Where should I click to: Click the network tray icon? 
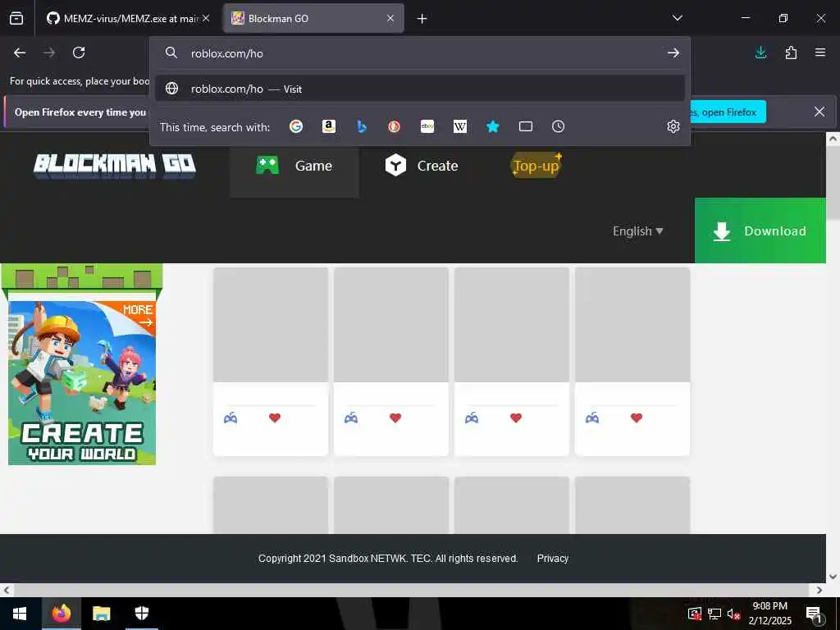click(714, 614)
